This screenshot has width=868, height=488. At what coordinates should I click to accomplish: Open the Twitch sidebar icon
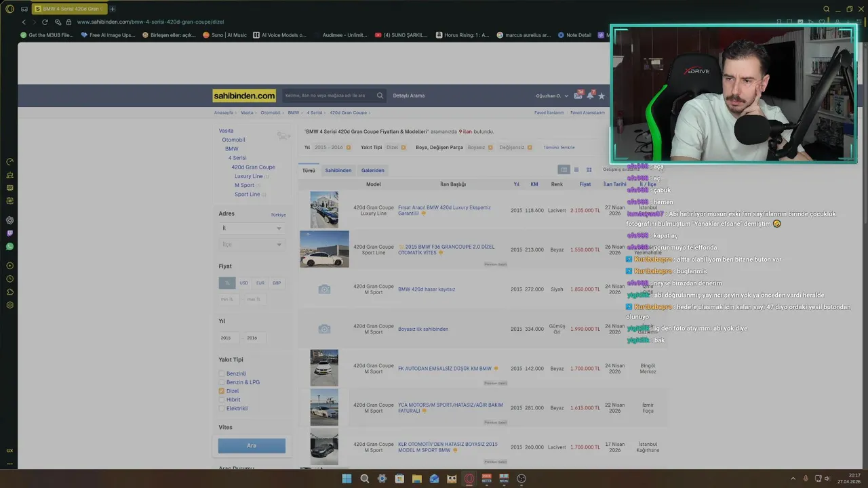(9, 233)
